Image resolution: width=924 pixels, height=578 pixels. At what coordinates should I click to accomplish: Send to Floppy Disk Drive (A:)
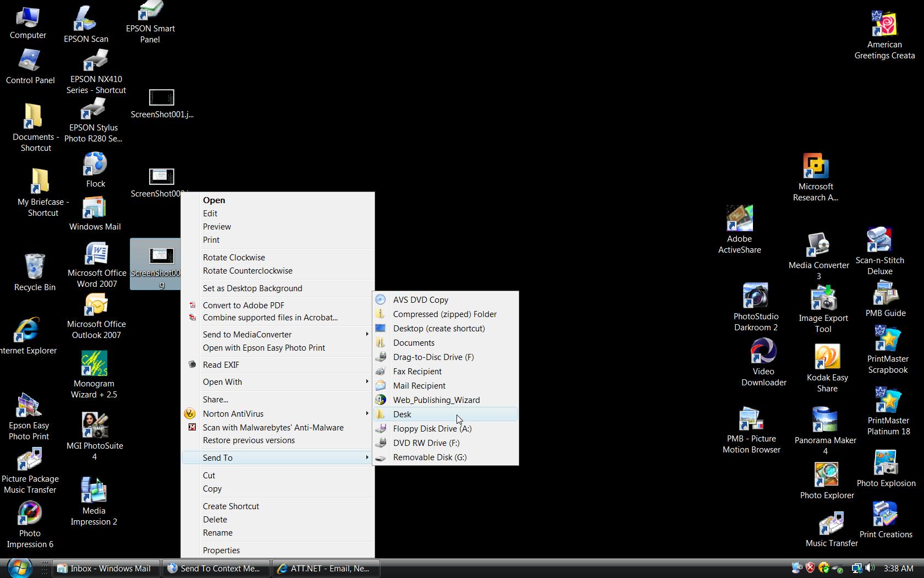pos(446,428)
